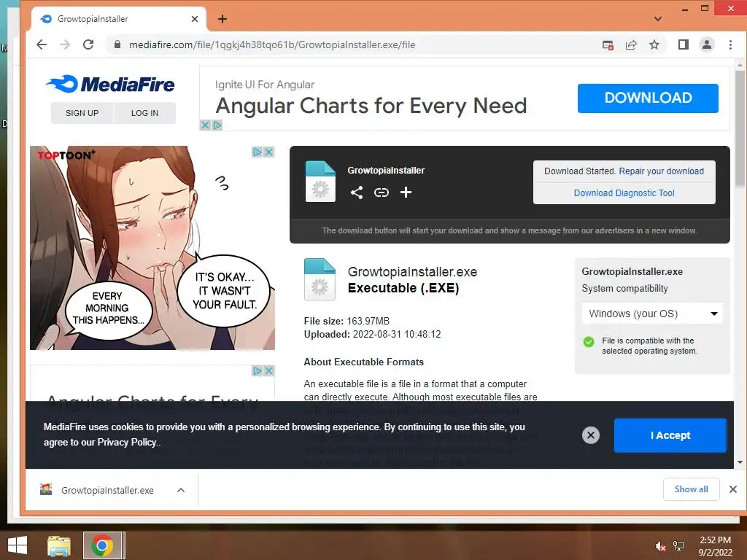This screenshot has width=747, height=560.
Task: Click the share icon under GrowtopiaInstaller
Action: click(356, 192)
